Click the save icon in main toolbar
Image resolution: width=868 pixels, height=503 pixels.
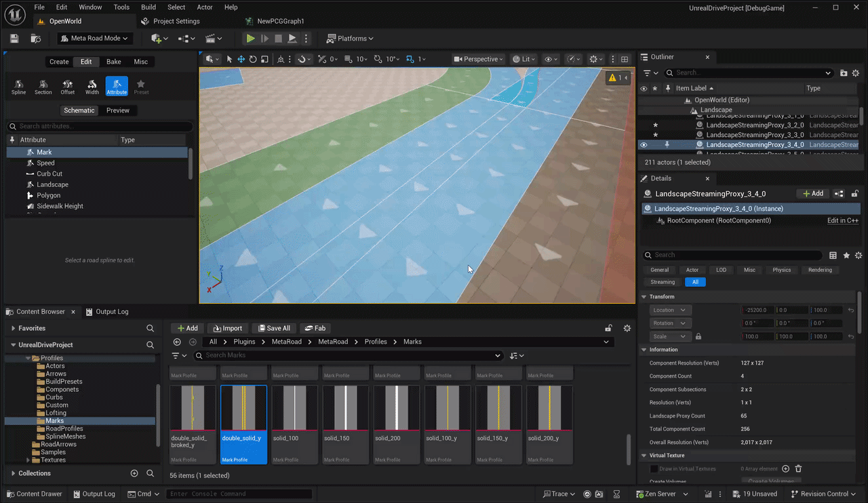click(14, 39)
